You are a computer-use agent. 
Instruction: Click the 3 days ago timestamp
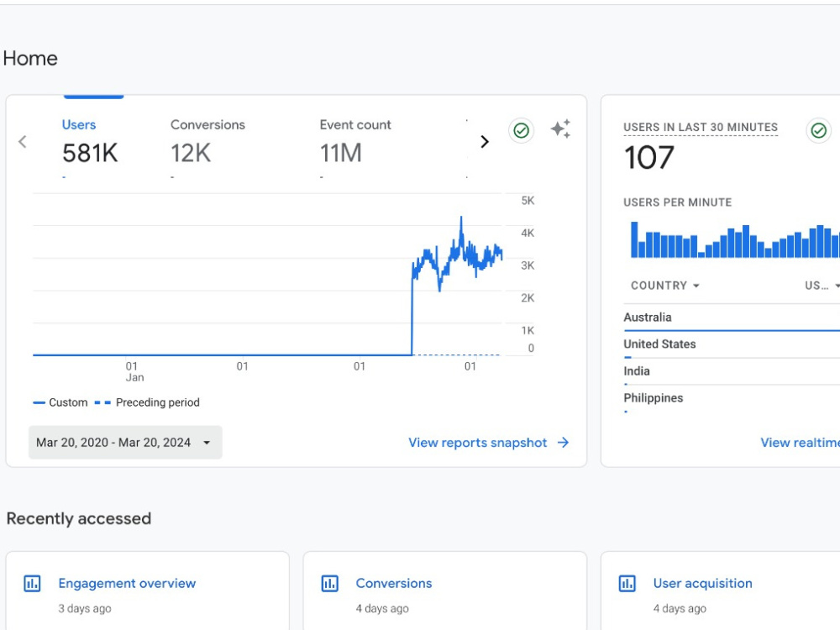pyautogui.click(x=85, y=608)
